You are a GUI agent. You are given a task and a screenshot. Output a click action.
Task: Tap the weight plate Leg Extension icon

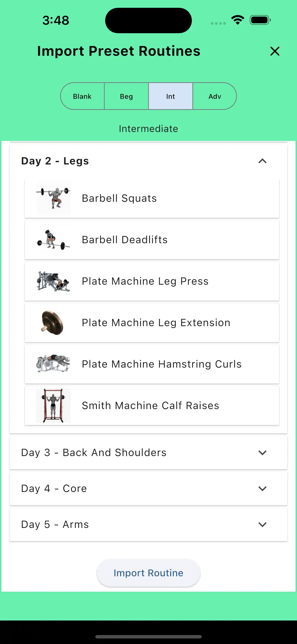tap(52, 323)
